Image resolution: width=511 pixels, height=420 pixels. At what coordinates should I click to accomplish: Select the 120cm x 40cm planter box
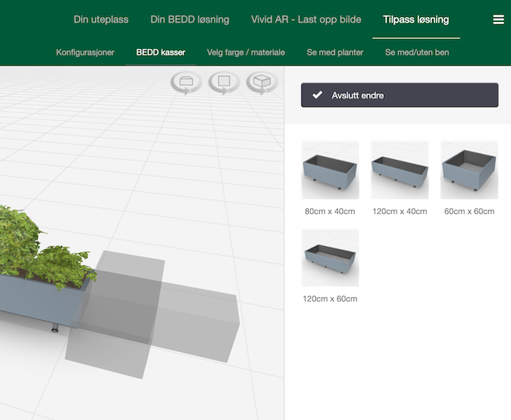[399, 170]
